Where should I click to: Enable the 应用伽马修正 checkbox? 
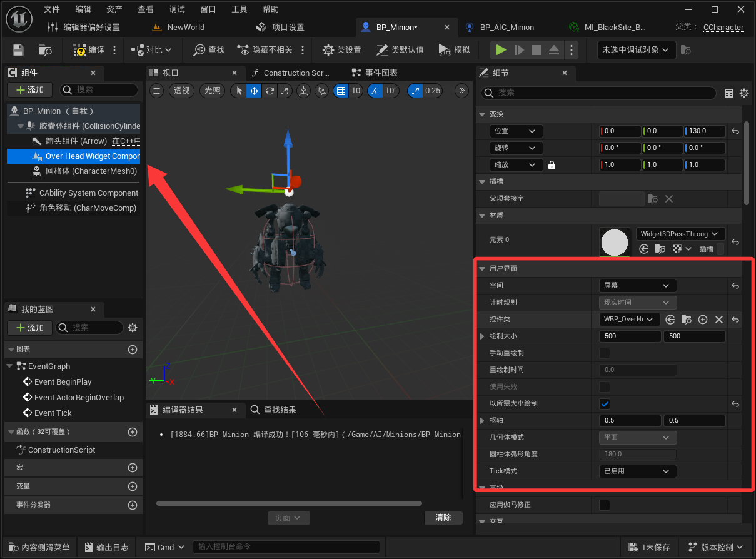click(605, 505)
